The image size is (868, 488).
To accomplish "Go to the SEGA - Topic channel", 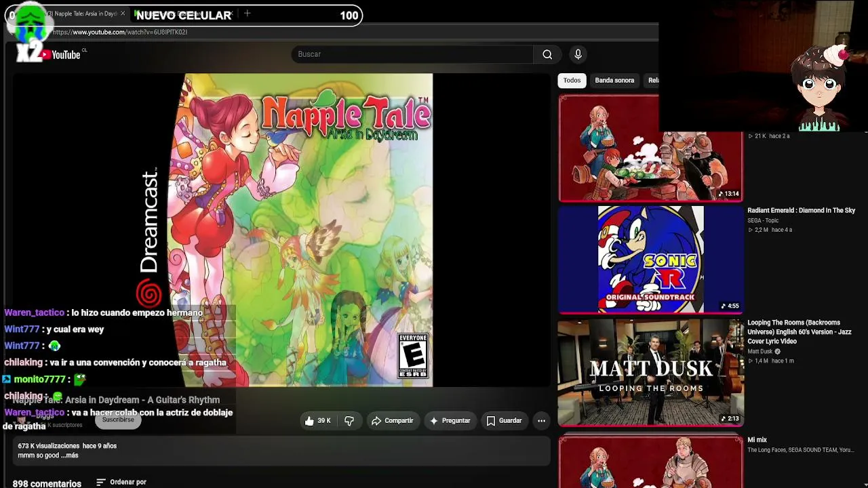I will pos(763,220).
